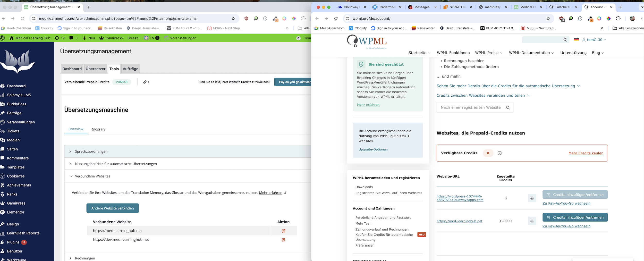Open the WordPress logo menu in admin bar

3,38
